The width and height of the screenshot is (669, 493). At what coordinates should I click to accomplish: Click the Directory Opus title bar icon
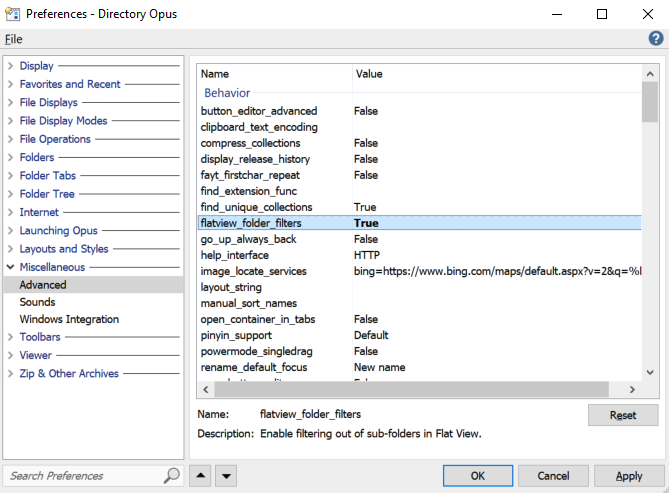click(x=12, y=14)
